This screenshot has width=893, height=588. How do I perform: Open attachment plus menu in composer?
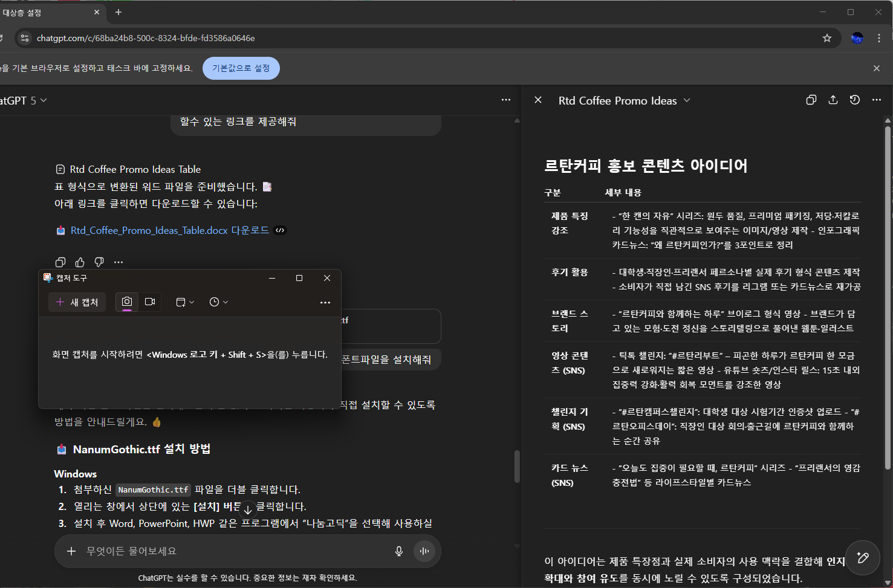click(x=71, y=551)
